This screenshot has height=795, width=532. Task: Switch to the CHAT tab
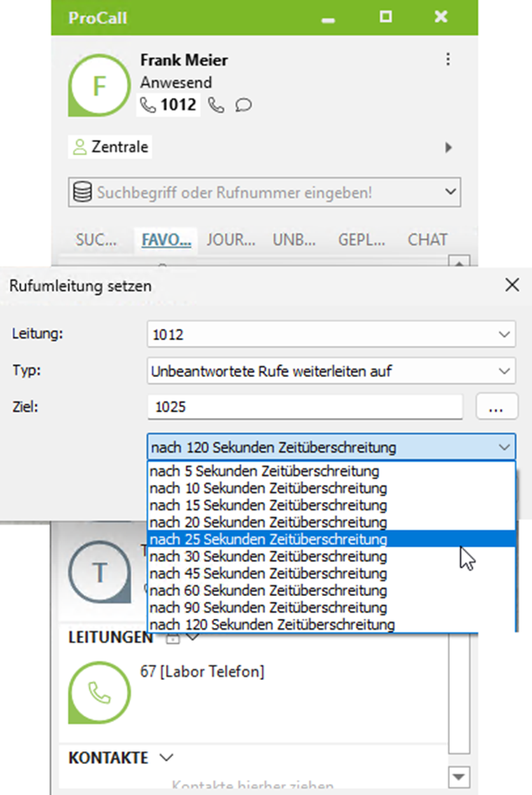pos(427,239)
